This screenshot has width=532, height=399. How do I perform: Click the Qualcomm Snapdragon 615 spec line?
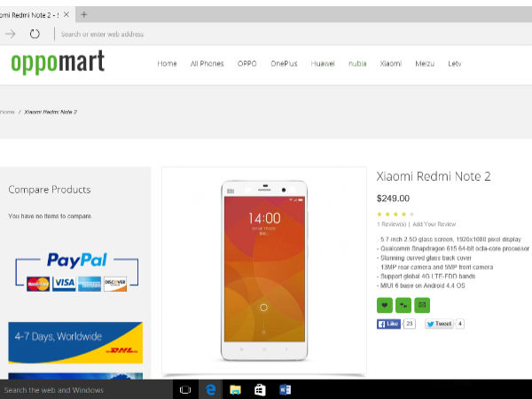(x=453, y=248)
